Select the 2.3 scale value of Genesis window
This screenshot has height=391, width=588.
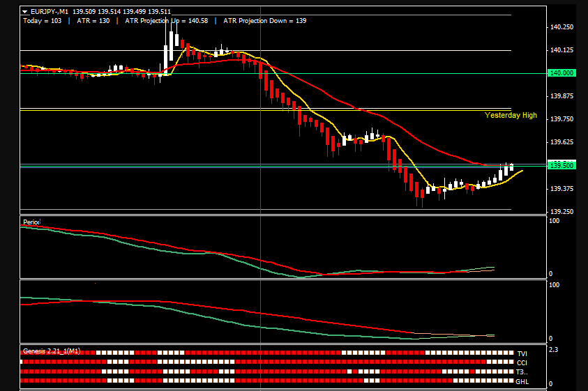coord(553,350)
